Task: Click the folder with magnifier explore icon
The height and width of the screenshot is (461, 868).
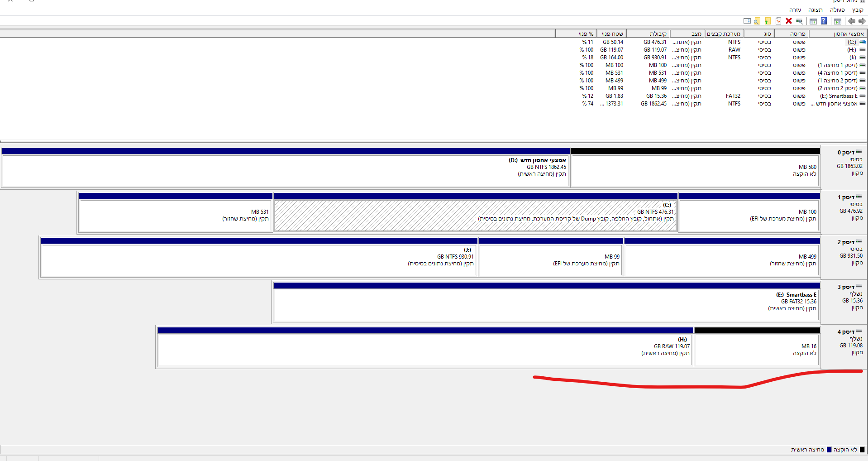Action: [757, 21]
